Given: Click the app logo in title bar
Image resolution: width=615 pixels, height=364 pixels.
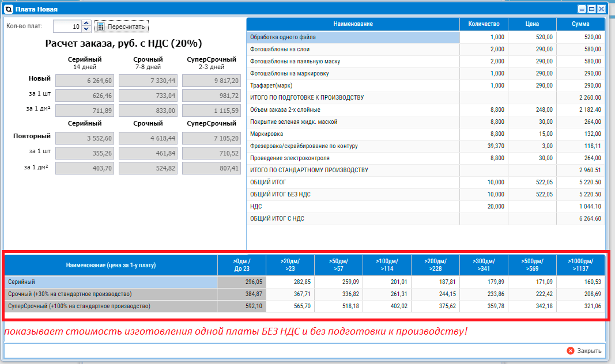Looking at the screenshot, I should click(x=8, y=9).
